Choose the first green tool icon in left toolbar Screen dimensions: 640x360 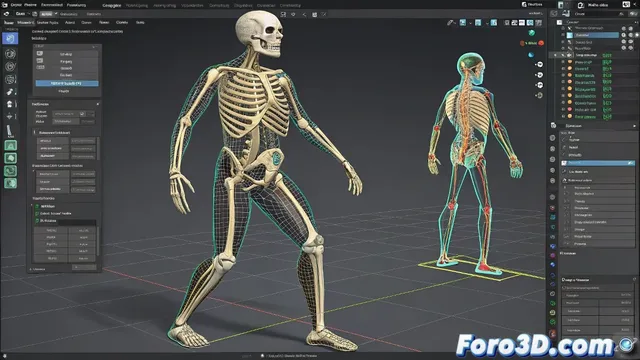pyautogui.click(x=10, y=145)
